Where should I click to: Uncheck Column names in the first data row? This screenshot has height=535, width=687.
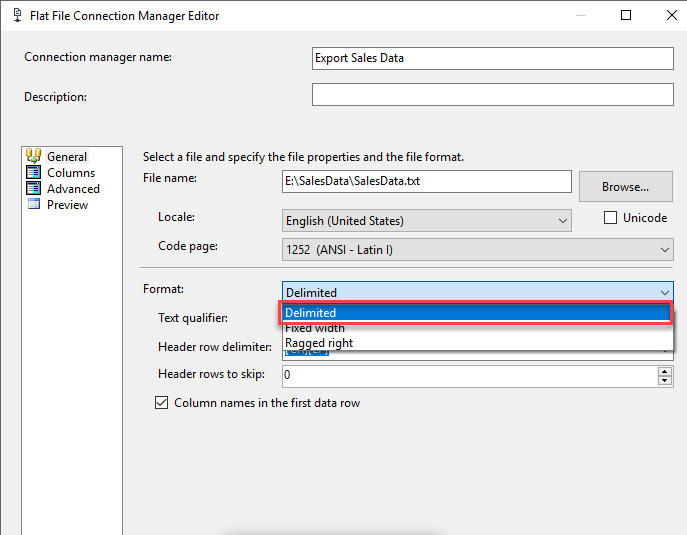pos(161,402)
